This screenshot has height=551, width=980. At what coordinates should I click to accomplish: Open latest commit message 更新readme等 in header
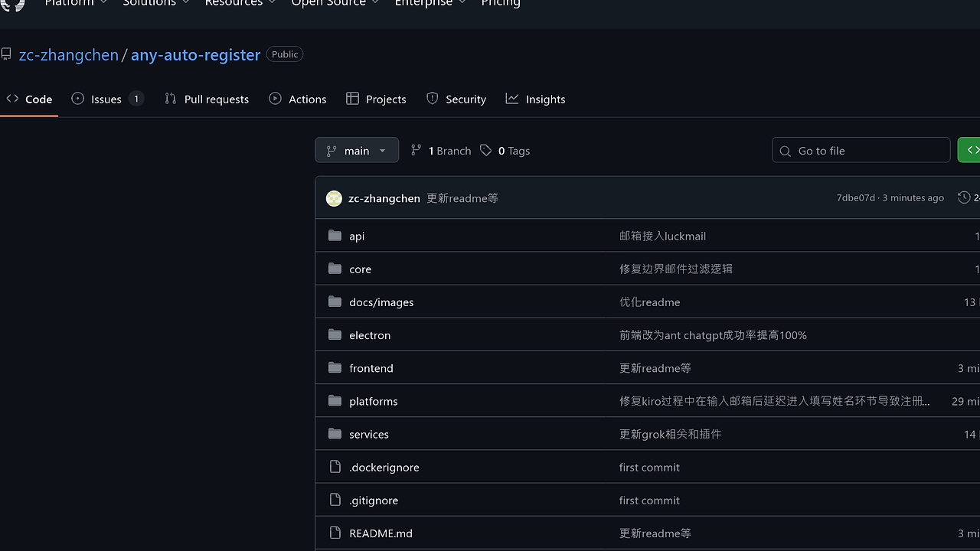462,198
